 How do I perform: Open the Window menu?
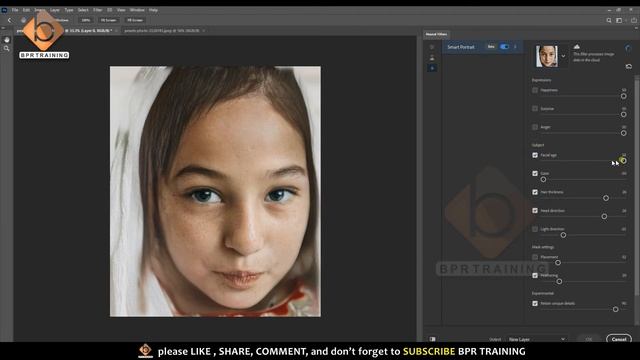point(137,10)
